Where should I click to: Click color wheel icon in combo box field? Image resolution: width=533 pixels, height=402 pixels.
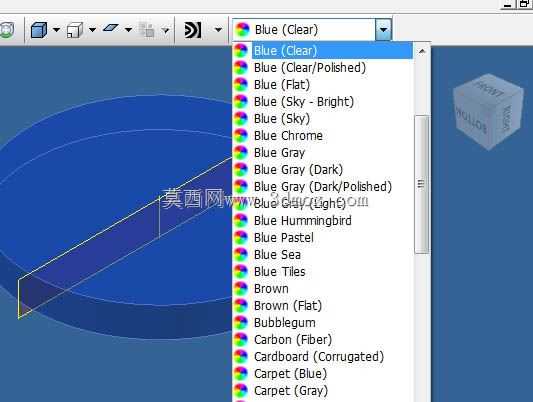pos(243,30)
